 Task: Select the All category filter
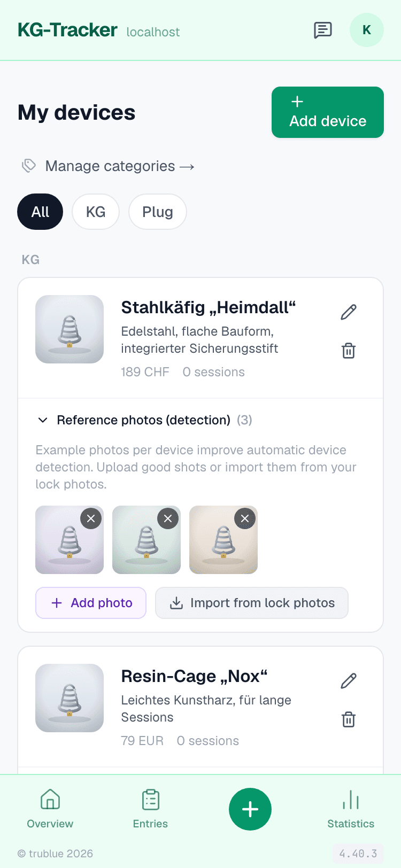click(x=40, y=212)
